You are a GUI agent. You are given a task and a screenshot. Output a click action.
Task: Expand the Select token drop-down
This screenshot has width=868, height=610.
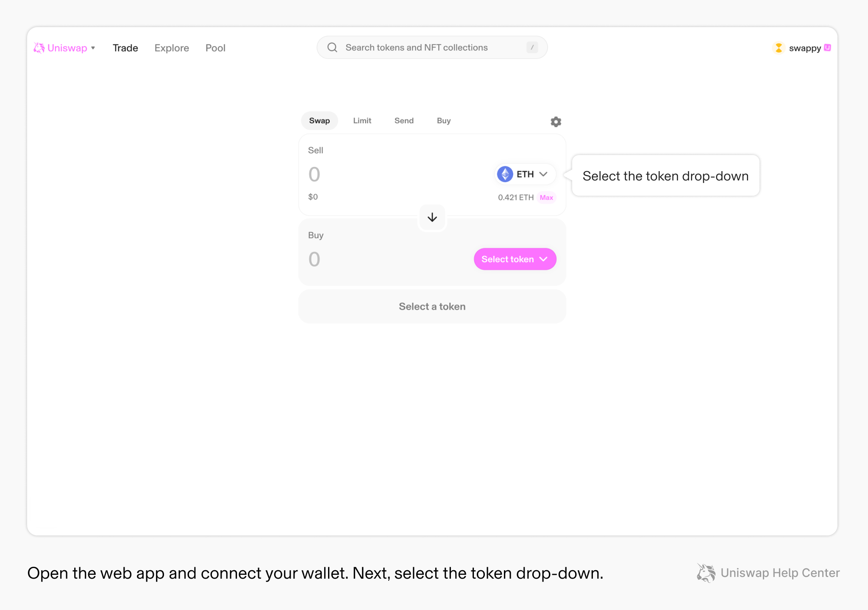515,259
